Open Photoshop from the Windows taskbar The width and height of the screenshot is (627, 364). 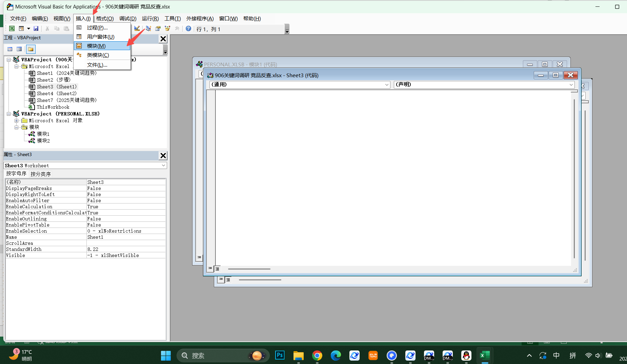click(280, 356)
